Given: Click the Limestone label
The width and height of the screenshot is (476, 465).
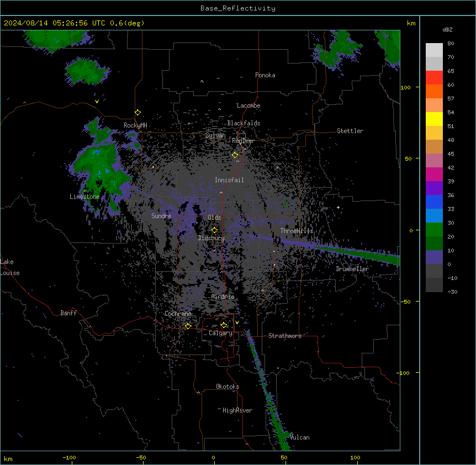Looking at the screenshot, I should pos(84,197).
